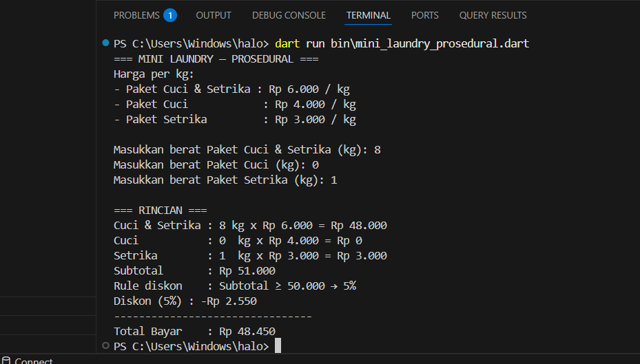This screenshot has width=640, height=364.
Task: Click the Subtotal Rp 51.000 line
Action: pyautogui.click(x=194, y=270)
